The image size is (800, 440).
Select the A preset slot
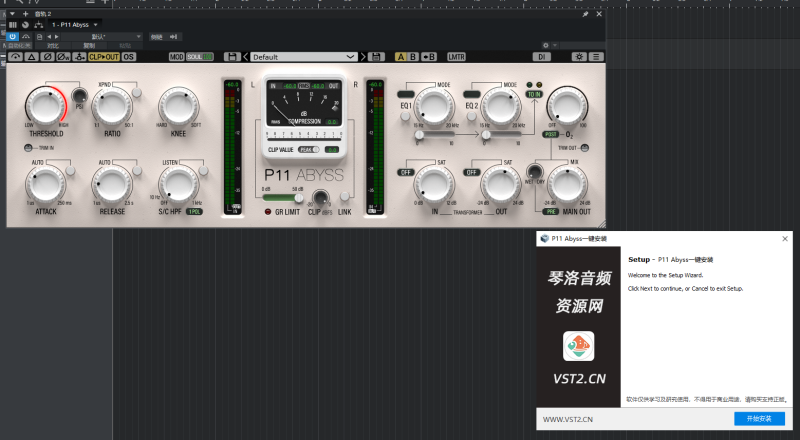(401, 57)
